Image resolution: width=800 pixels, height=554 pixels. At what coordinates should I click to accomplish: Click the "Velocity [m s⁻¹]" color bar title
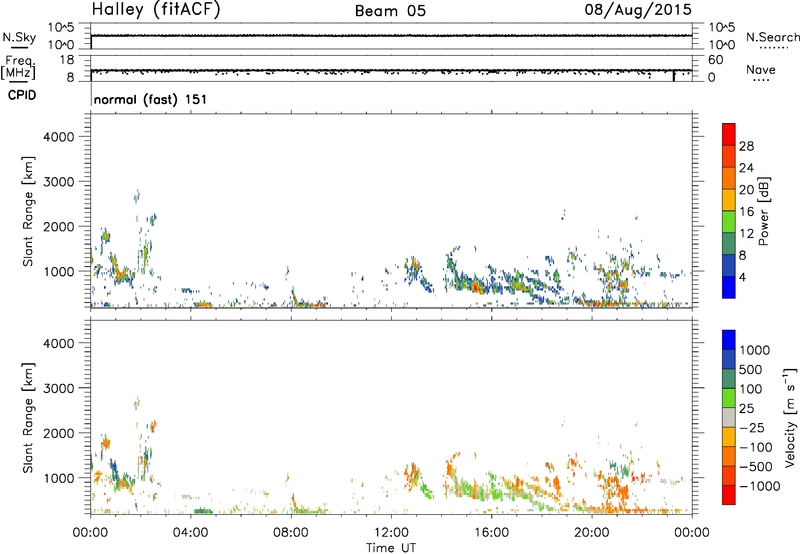pos(790,417)
